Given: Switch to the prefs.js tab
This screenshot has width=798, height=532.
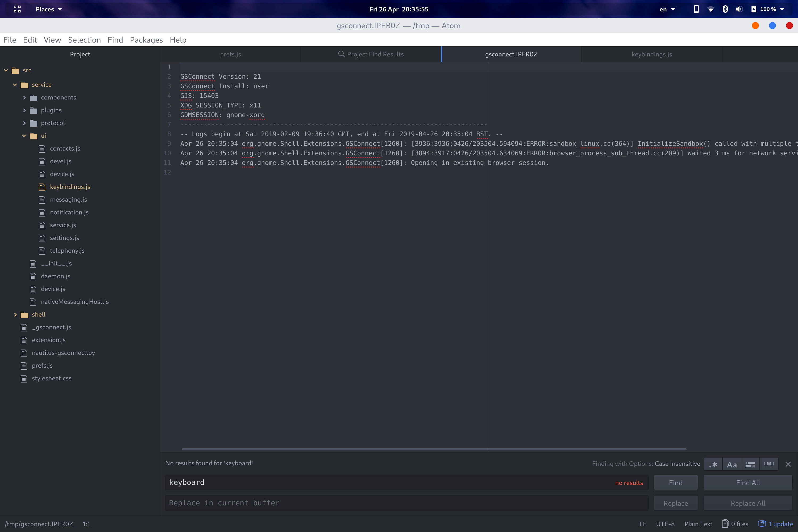Looking at the screenshot, I should coord(230,54).
